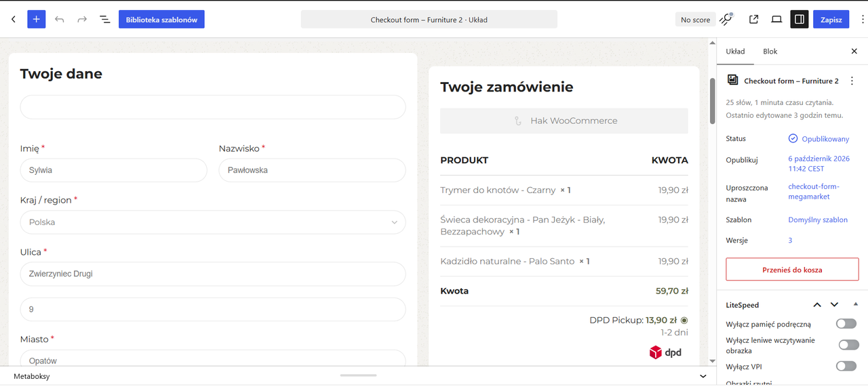Save with the Zapisz button
Viewport: 868px width, 387px height.
(831, 20)
